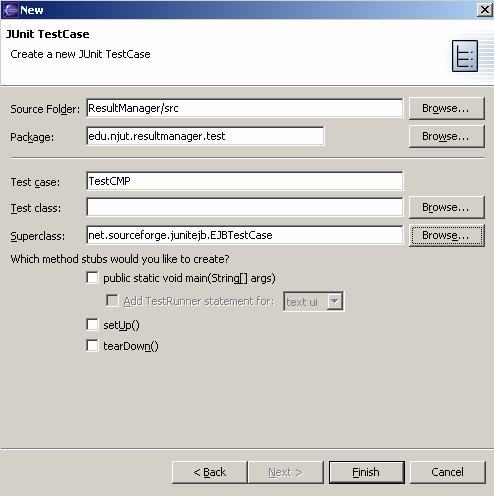Image resolution: width=494 pixels, height=496 pixels.
Task: Click the Eclipse icon in title bar
Action: tap(10, 10)
